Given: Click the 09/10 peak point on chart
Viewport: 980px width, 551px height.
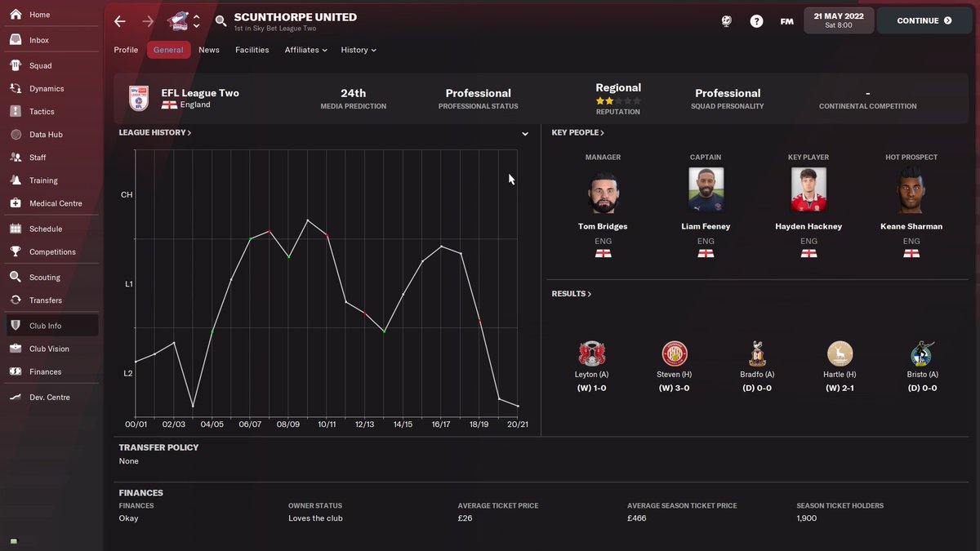Looking at the screenshot, I should tap(308, 220).
